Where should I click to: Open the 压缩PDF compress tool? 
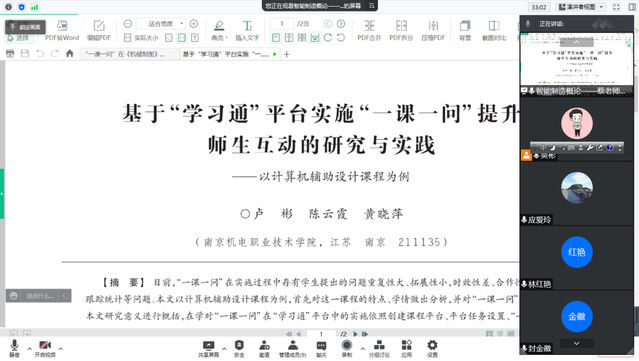click(433, 31)
